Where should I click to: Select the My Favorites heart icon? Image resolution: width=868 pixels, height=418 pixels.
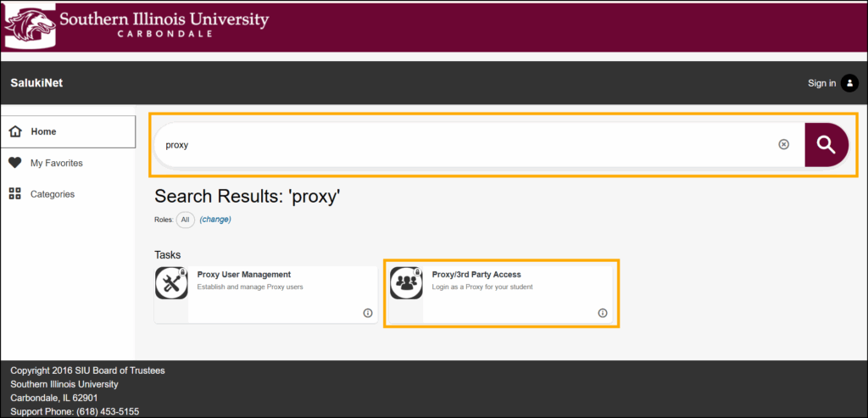click(x=14, y=163)
